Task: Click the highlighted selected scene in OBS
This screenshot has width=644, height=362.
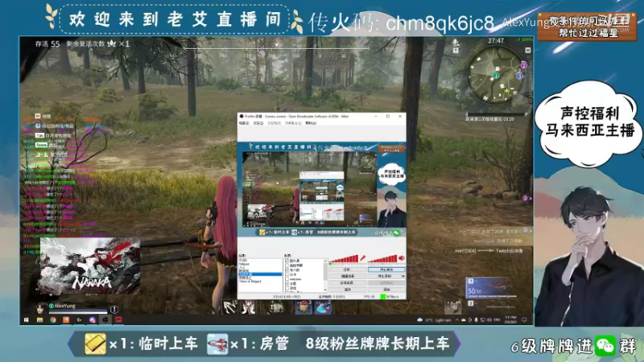Action: 260,274
